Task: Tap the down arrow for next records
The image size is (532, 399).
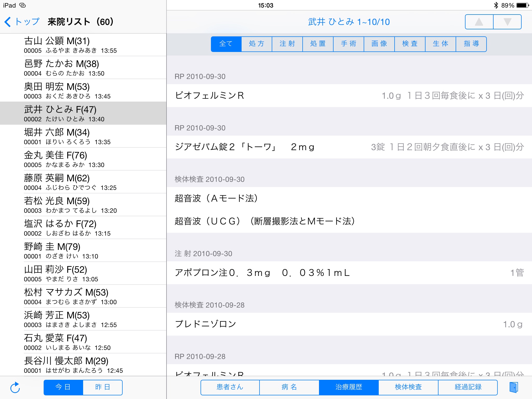Action: point(507,22)
